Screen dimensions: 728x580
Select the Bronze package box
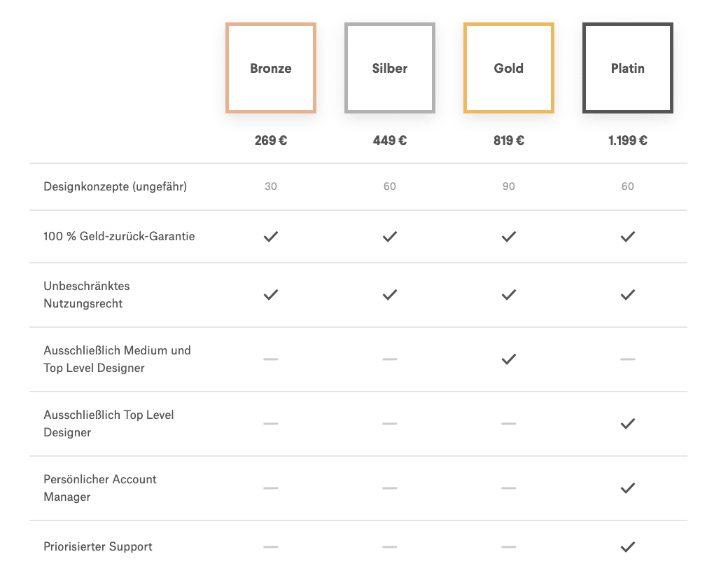(271, 68)
